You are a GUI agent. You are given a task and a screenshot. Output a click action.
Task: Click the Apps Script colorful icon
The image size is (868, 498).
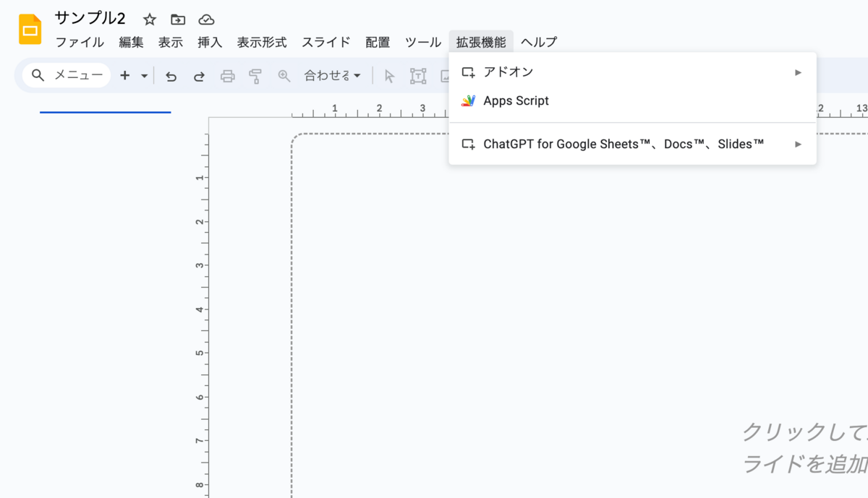(x=469, y=101)
